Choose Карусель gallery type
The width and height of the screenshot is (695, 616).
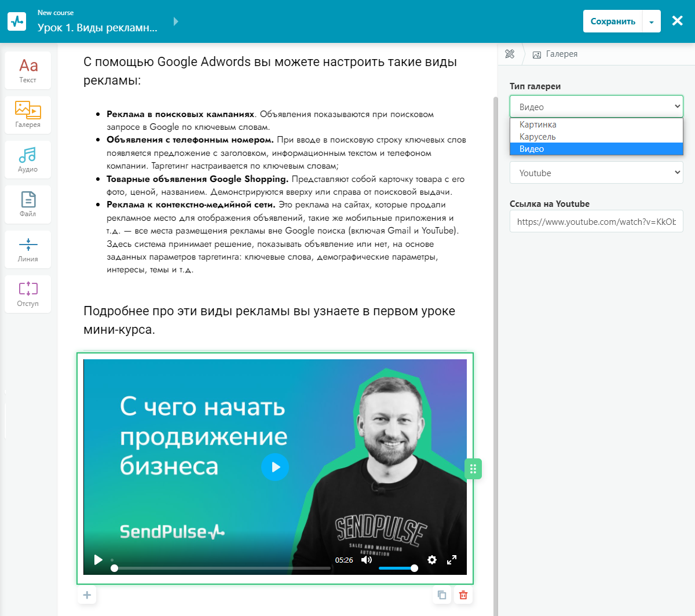click(597, 137)
